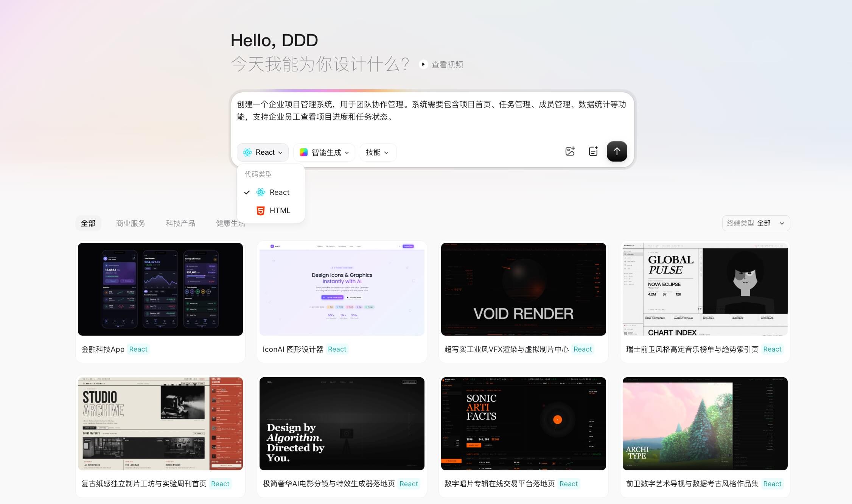Click React tag beside 极简奢华AI电影分镜 title

(409, 484)
